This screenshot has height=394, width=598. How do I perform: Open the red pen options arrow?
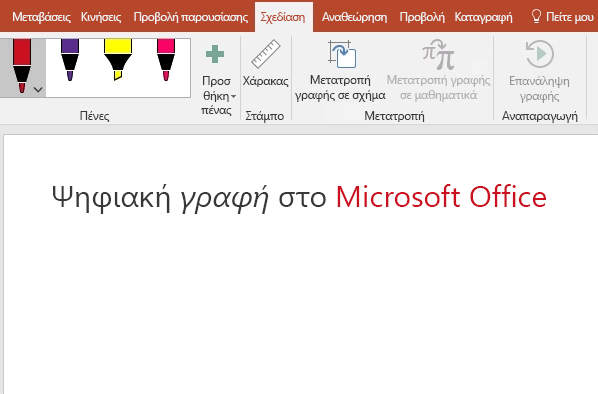tap(38, 90)
